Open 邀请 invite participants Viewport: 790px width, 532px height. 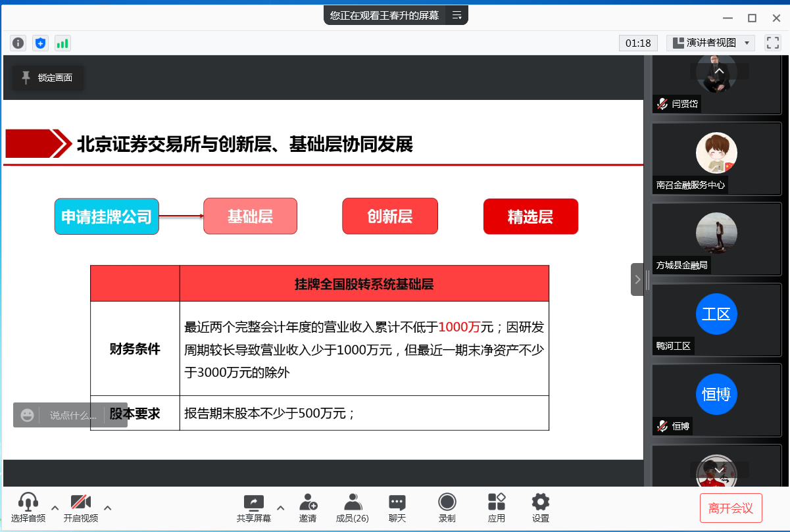[x=308, y=508]
